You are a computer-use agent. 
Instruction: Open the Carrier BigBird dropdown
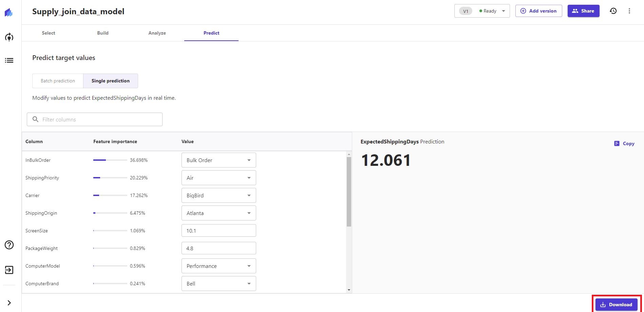tap(219, 195)
